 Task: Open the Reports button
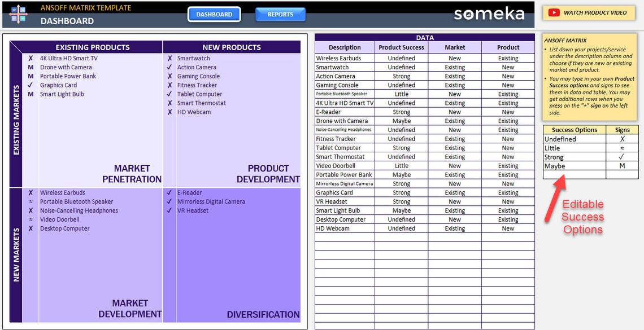pos(281,14)
